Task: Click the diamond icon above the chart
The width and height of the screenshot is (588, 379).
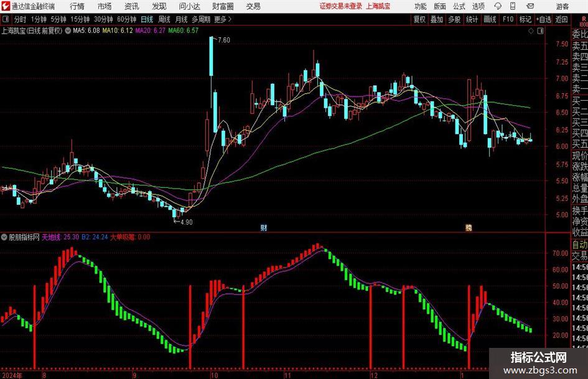Action: click(531, 31)
